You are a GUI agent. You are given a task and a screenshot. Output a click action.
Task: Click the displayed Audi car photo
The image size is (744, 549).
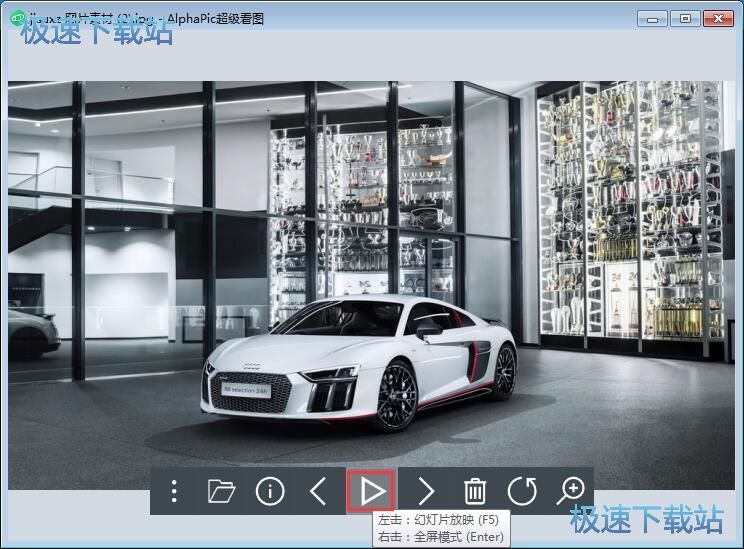[x=372, y=285]
